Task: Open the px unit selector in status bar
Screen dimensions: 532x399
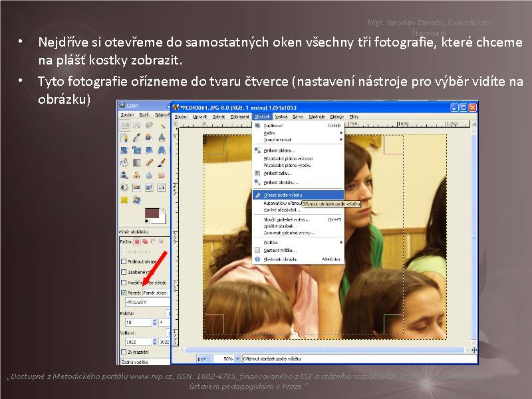Action: (204, 358)
